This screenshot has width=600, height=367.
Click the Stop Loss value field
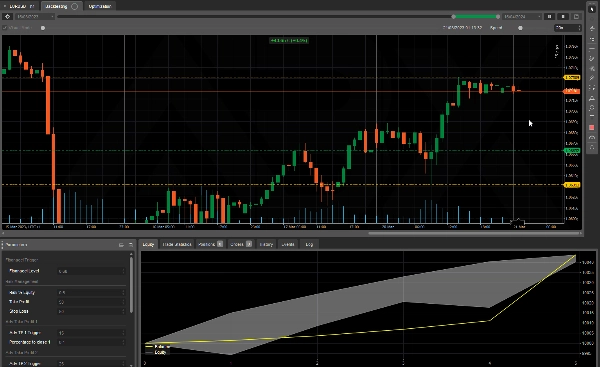click(x=91, y=312)
